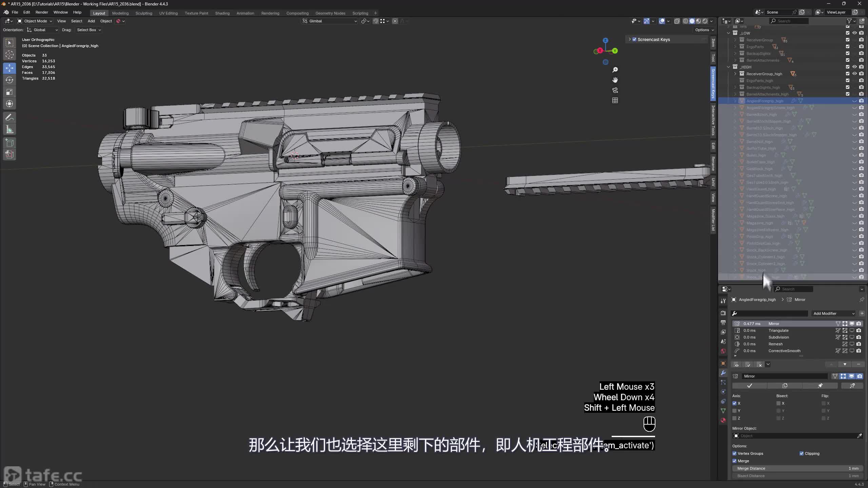Toggle the Clipping option
Image resolution: width=868 pixels, height=488 pixels.
(802, 453)
